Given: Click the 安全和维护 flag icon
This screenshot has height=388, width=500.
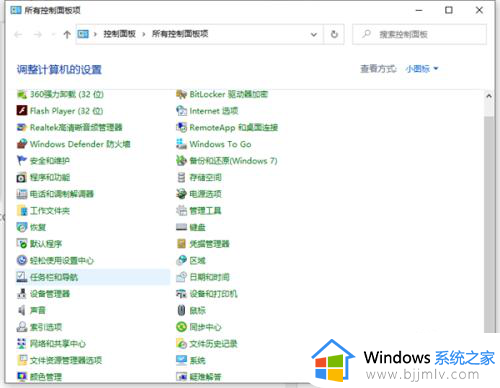Looking at the screenshot, I should coord(22,160).
